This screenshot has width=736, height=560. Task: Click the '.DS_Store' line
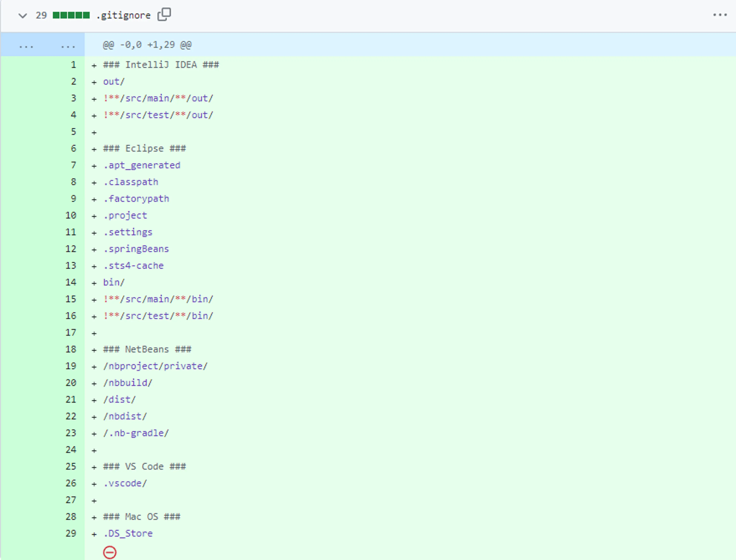click(128, 533)
